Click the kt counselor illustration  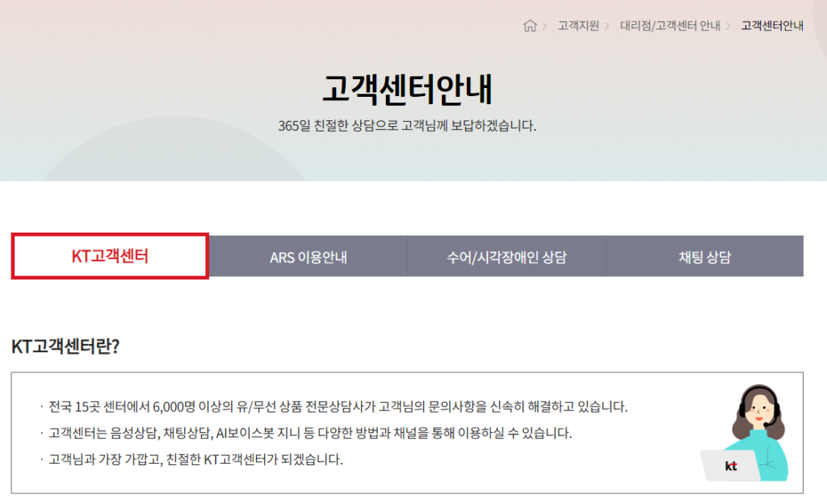(745, 433)
